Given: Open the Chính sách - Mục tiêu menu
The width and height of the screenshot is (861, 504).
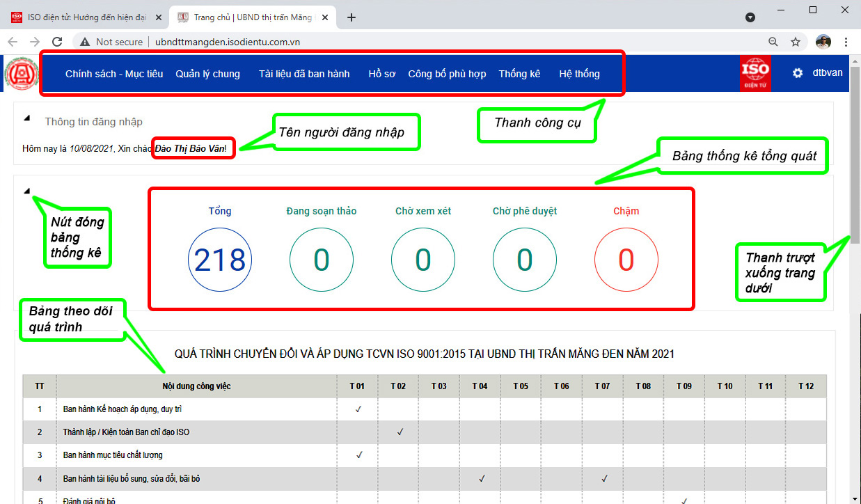Looking at the screenshot, I should tap(114, 74).
